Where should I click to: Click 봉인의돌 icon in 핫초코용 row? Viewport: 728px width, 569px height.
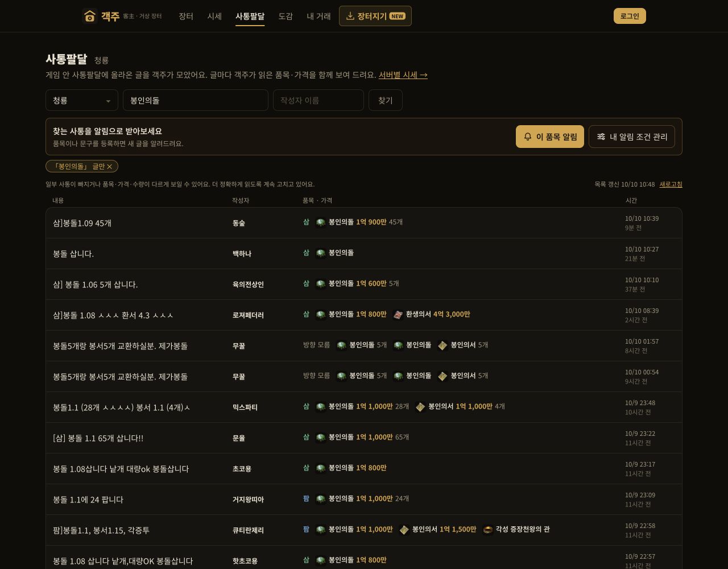click(321, 560)
